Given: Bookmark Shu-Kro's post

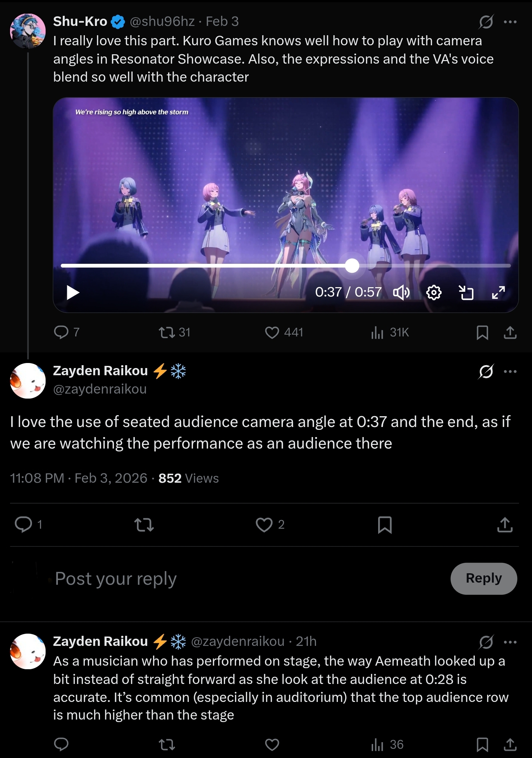Looking at the screenshot, I should pos(482,332).
